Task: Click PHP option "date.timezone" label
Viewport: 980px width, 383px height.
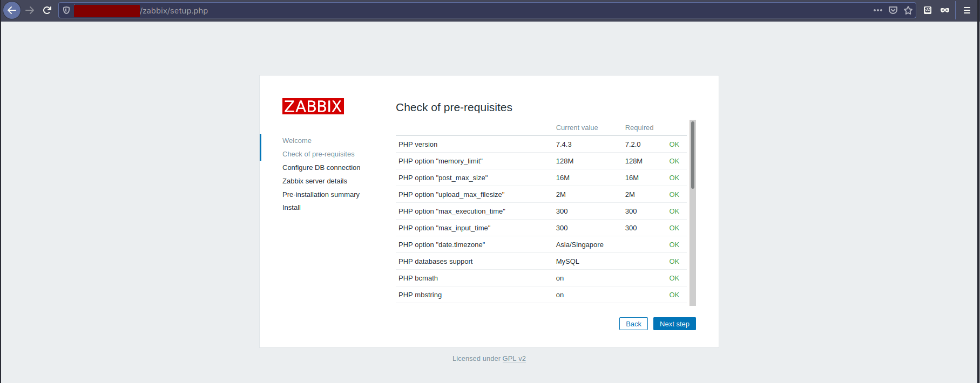Action: coord(442,245)
